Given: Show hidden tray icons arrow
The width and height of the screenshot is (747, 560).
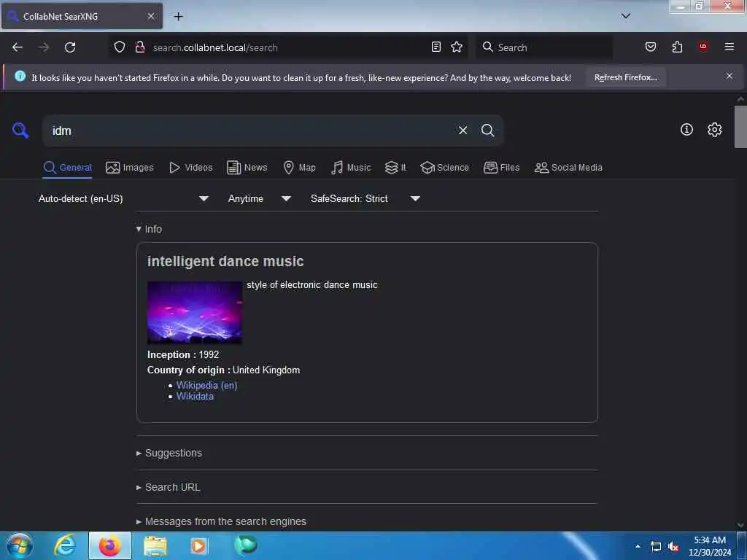Looking at the screenshot, I should pos(638,547).
